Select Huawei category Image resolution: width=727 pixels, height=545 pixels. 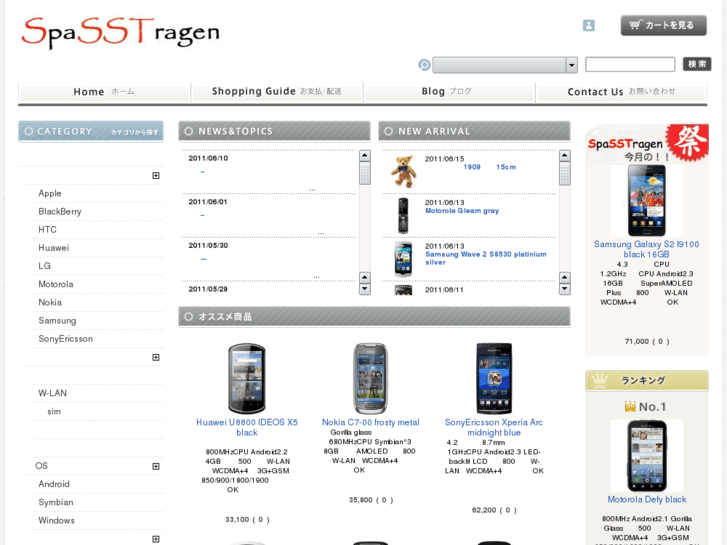coord(53,248)
